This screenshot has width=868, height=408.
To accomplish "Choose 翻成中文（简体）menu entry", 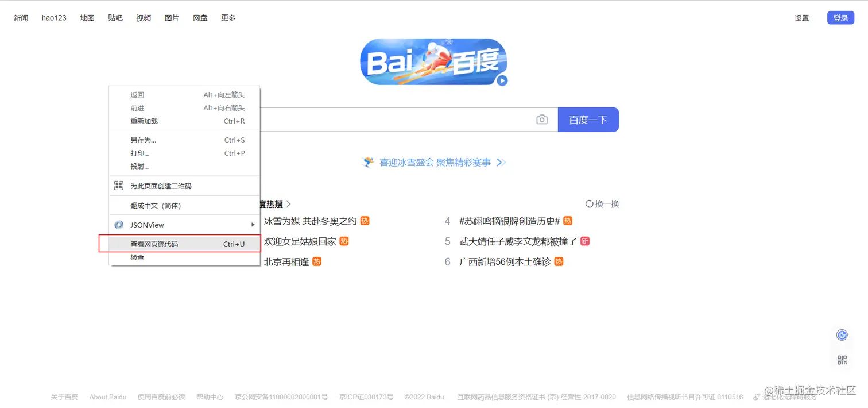I will (185, 206).
